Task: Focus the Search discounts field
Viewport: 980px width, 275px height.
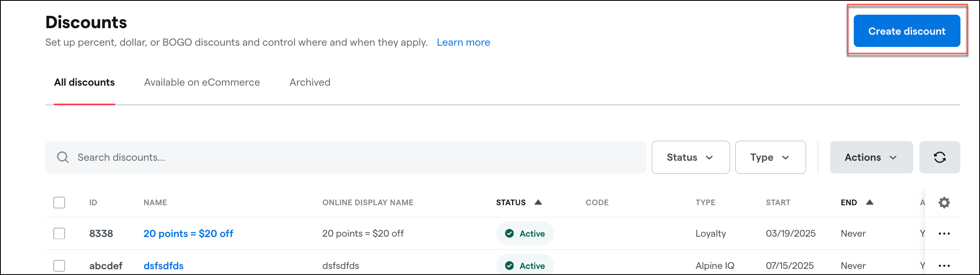Action: click(x=345, y=157)
